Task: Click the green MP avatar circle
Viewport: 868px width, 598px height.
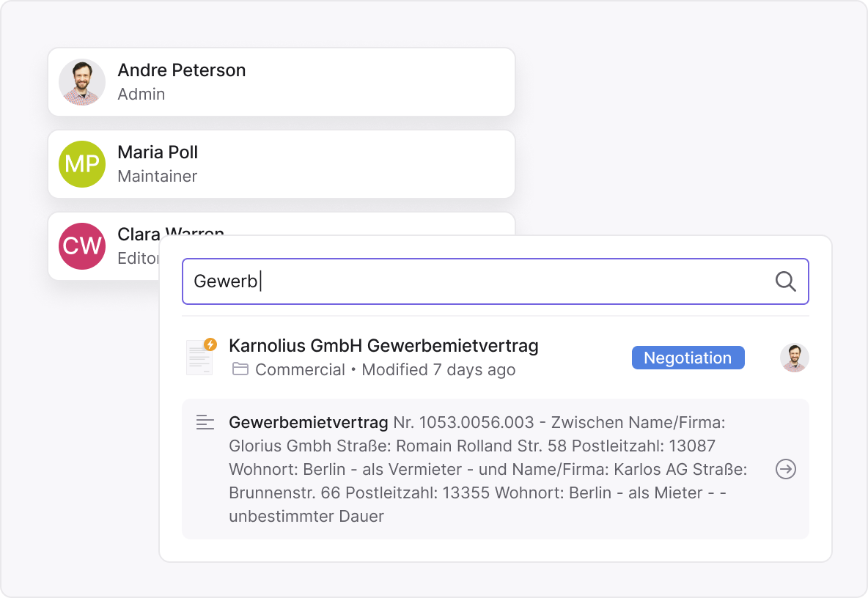Action: tap(82, 164)
